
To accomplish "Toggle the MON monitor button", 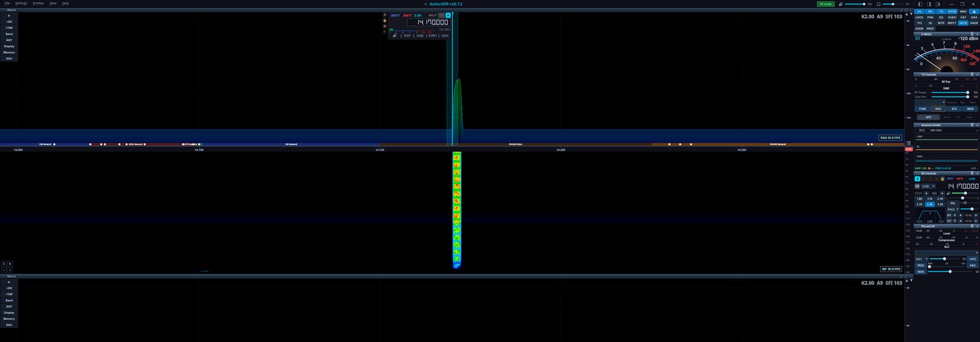I will 921,272.
